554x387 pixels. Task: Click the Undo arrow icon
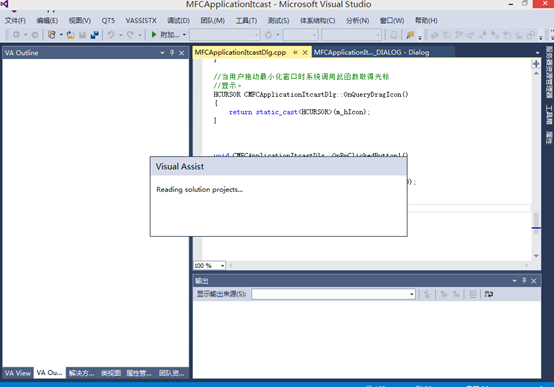[111, 35]
